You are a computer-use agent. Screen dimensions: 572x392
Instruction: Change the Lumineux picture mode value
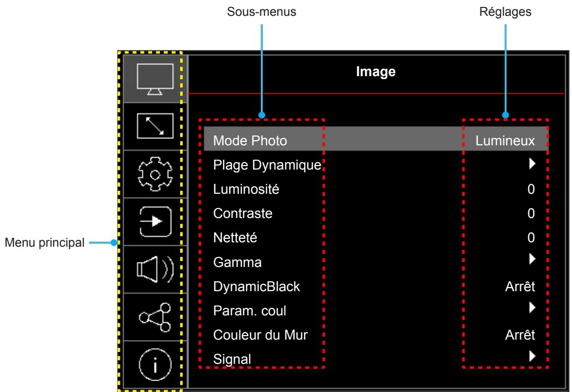tap(505, 140)
